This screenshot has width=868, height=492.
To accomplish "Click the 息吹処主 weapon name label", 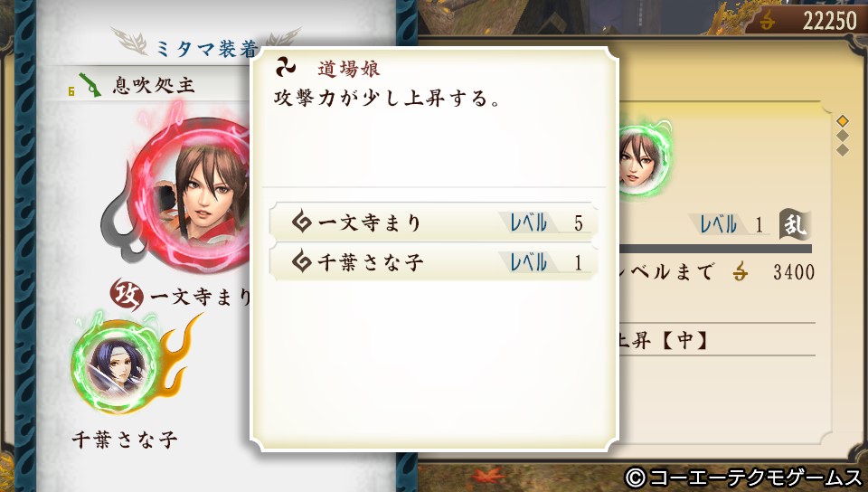I will pyautogui.click(x=154, y=85).
